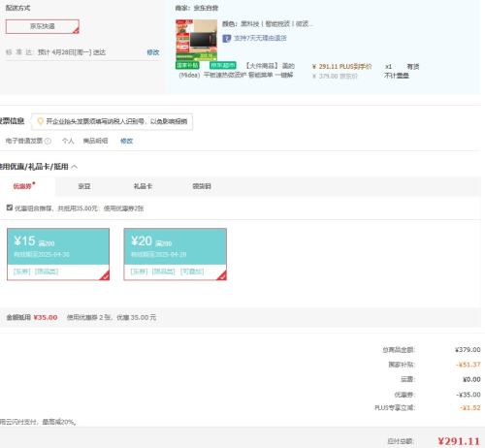Viewport: 485px width, 448px height.
Task: Click the Midea microwave product title
Action: click(x=237, y=71)
